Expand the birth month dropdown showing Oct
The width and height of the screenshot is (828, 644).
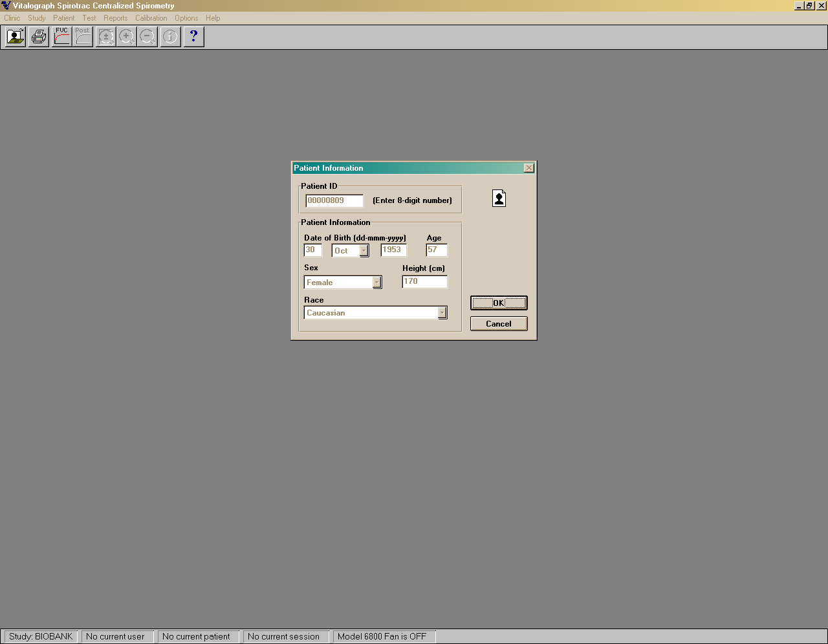364,251
